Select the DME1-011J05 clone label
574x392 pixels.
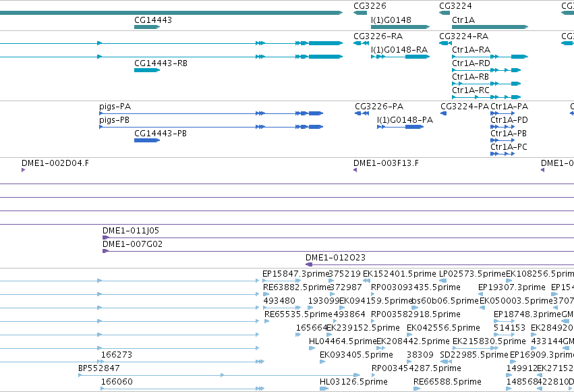131,231
